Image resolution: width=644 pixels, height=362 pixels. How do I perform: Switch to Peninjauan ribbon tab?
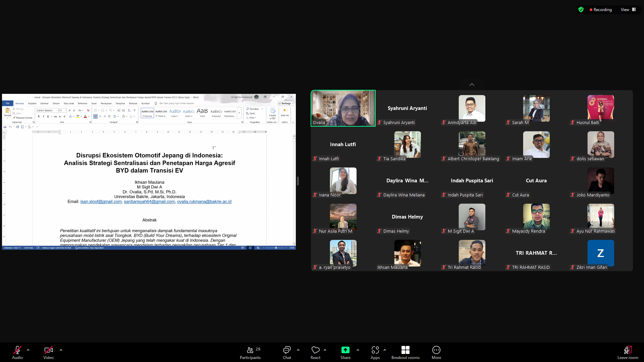106,103
